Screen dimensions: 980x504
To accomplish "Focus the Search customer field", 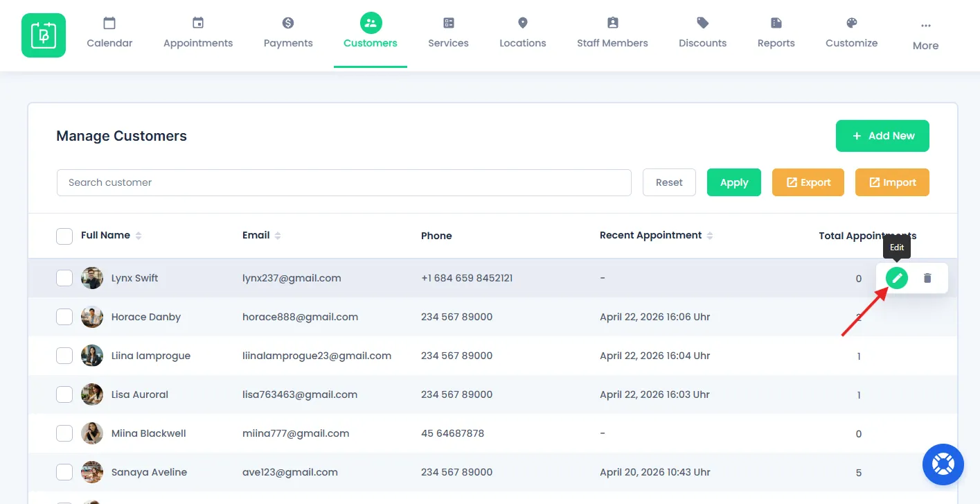I will tap(344, 182).
